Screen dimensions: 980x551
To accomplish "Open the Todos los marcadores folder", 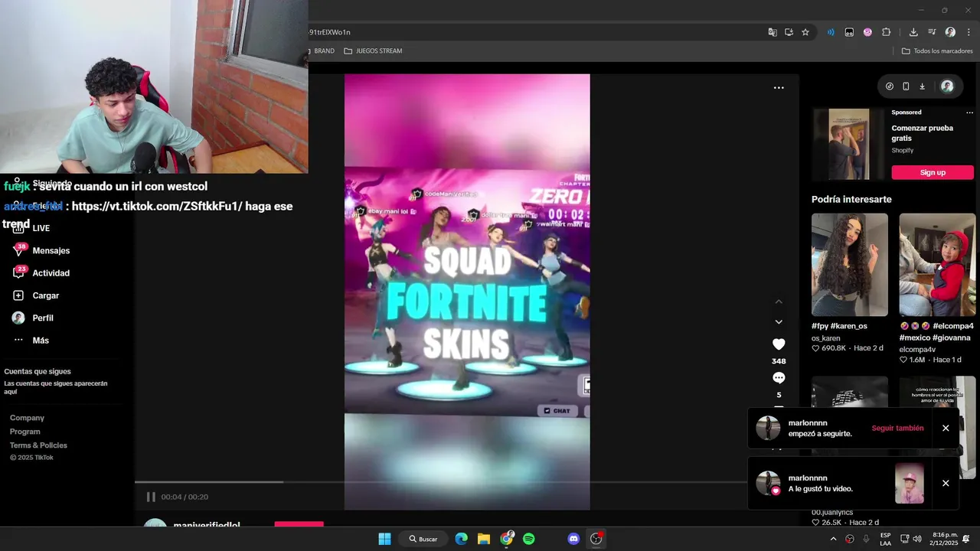I will [x=937, y=51].
